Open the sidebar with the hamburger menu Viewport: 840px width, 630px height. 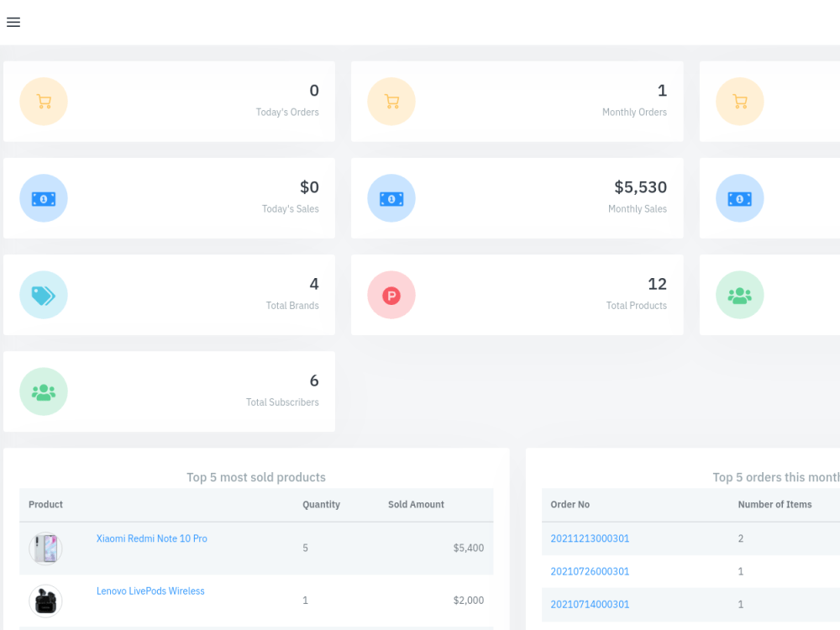point(13,22)
